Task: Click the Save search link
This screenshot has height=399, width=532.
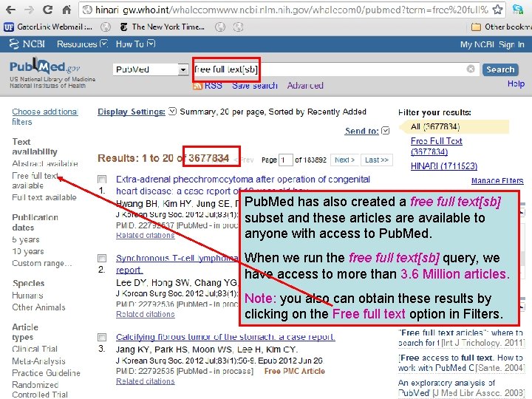Action: 255,86
